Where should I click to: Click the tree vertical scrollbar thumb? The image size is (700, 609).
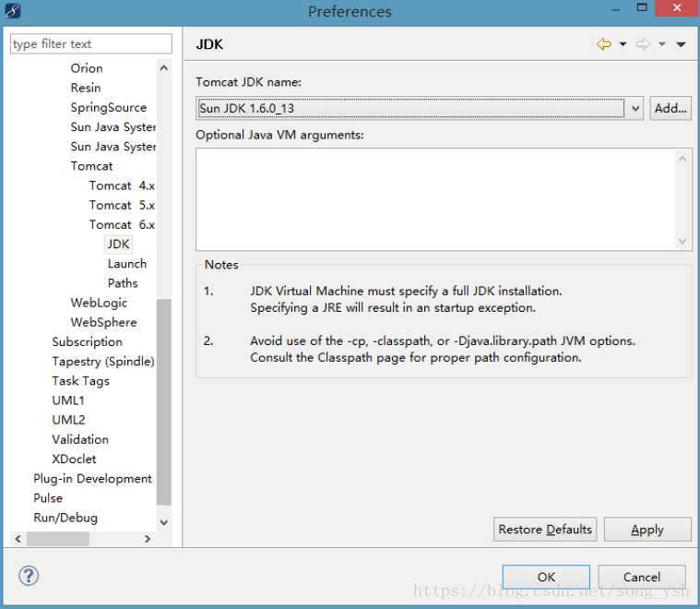point(164,402)
